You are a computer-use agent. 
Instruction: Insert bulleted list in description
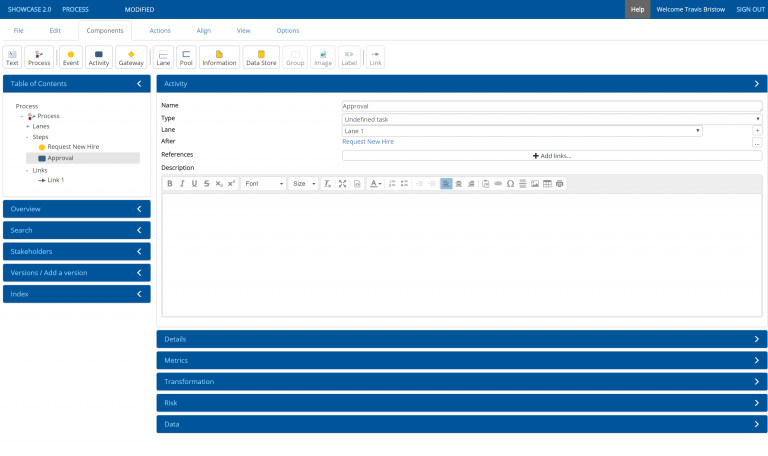tap(404, 184)
